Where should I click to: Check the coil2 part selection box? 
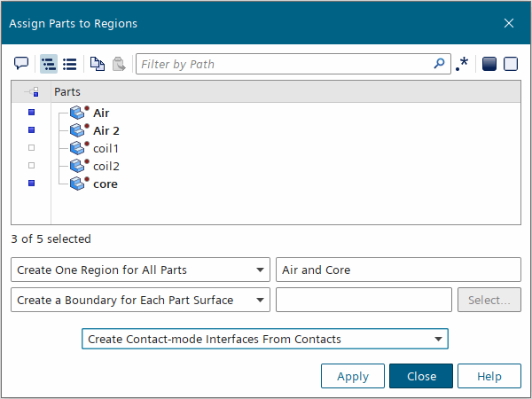(x=31, y=166)
